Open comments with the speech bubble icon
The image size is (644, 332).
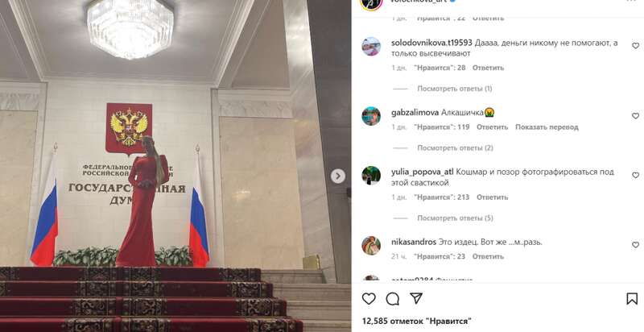coord(393,299)
